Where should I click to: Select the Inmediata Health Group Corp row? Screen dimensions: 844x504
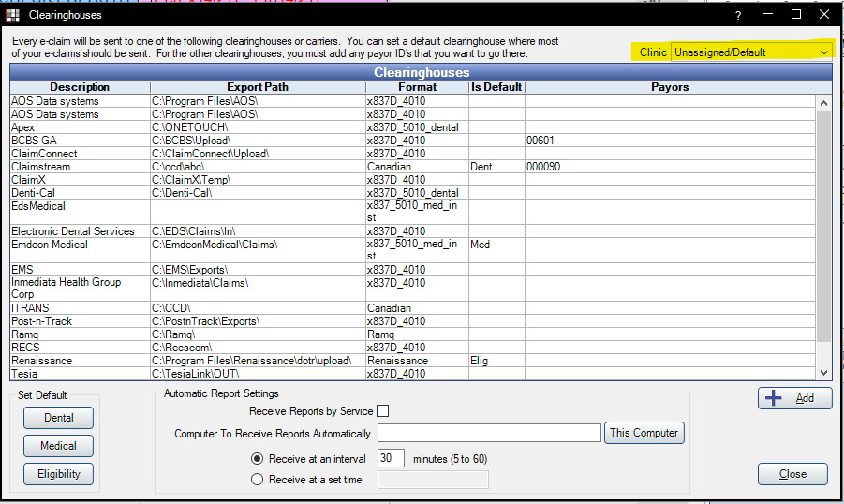click(412, 289)
